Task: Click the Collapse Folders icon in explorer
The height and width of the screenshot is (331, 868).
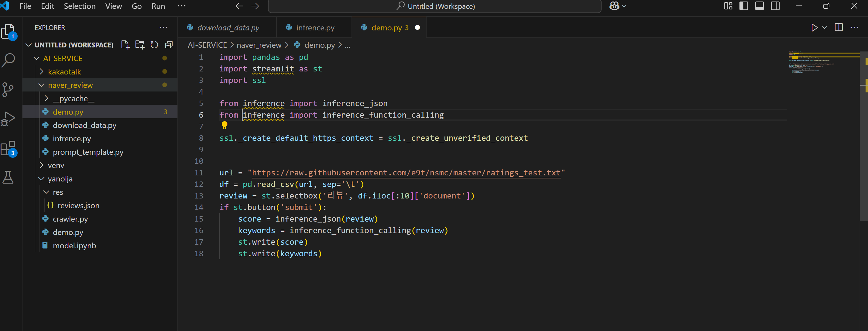Action: tap(169, 45)
